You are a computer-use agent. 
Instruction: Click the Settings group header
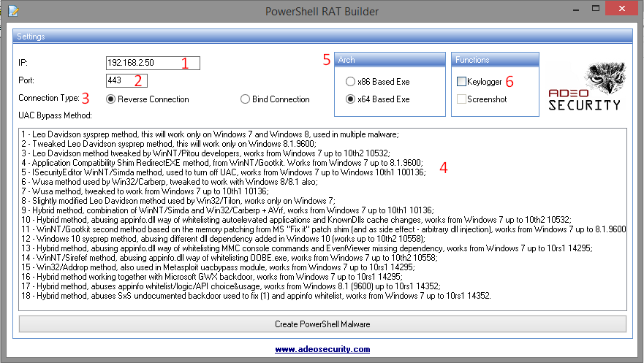click(x=322, y=36)
